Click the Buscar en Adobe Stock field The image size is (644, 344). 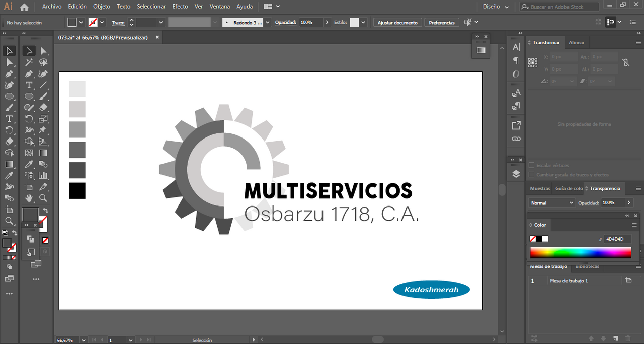[x=559, y=7]
